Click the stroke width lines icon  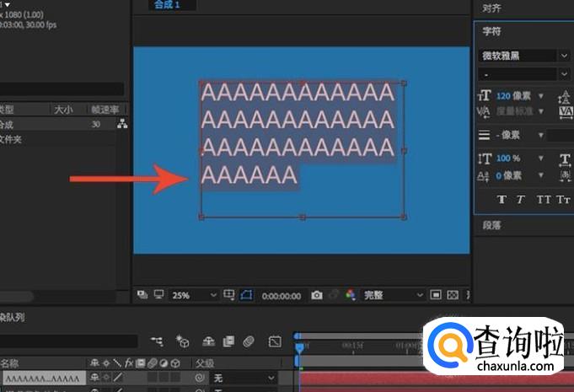coord(484,135)
